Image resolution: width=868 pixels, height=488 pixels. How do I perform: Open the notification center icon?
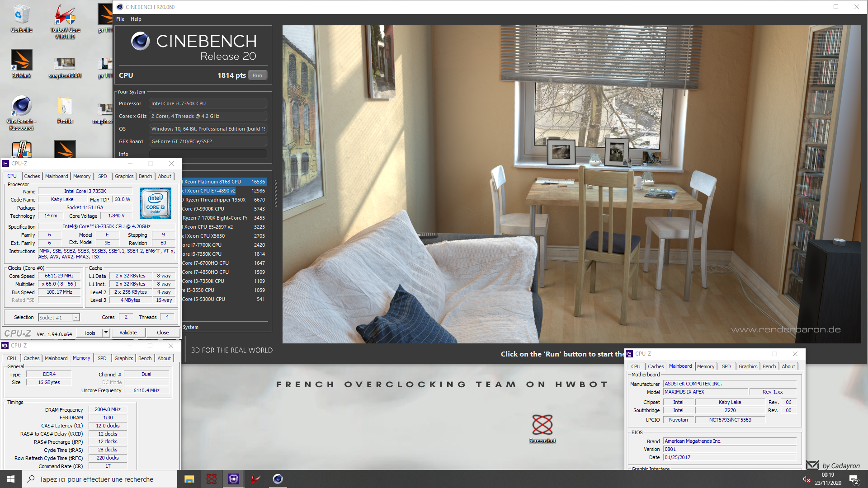click(854, 479)
